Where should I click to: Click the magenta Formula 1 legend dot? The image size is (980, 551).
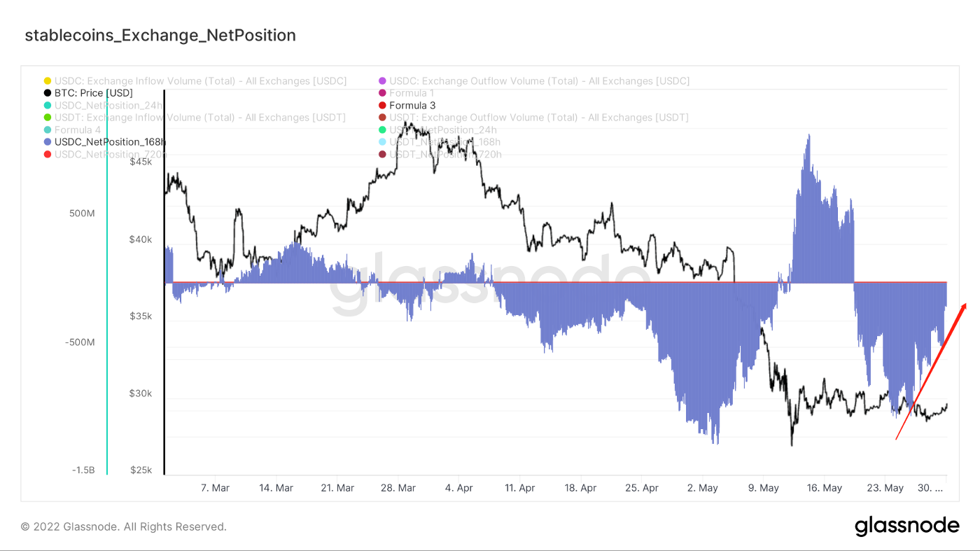click(382, 93)
